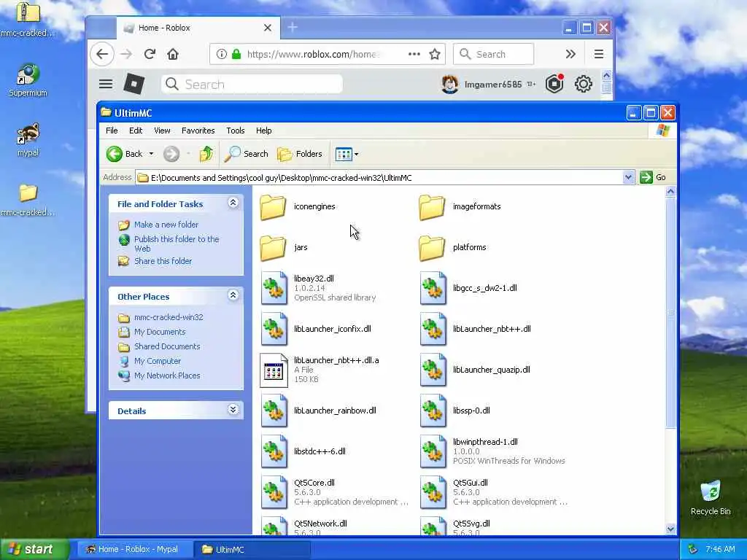Open the Help menu
The image size is (747, 560).
click(x=263, y=131)
